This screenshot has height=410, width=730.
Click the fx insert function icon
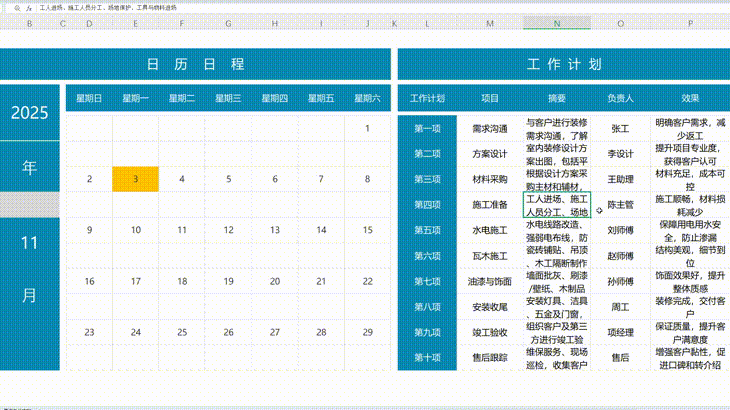29,6
